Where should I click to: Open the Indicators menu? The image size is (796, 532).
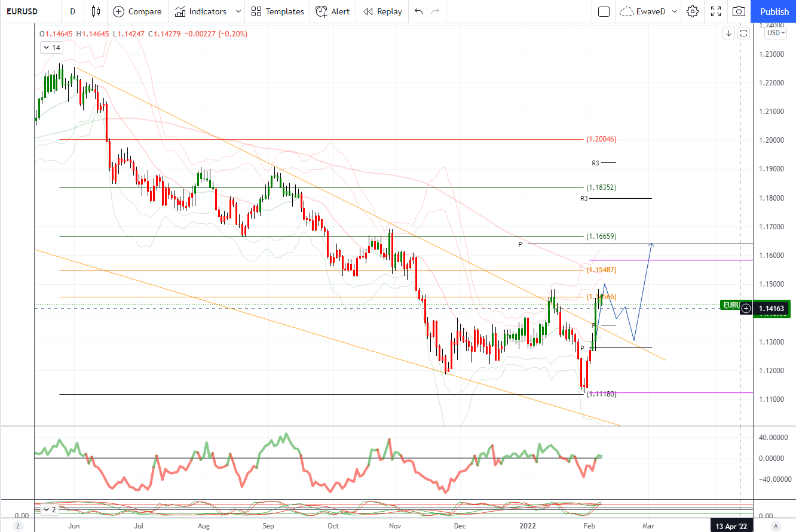tap(201, 11)
